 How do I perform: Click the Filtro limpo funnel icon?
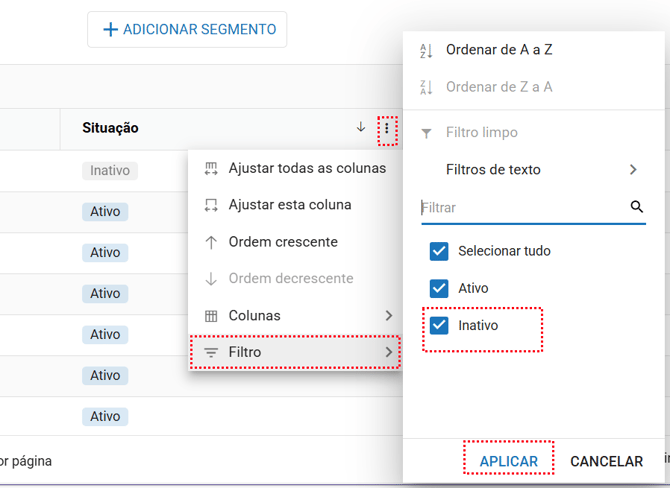pyautogui.click(x=427, y=133)
